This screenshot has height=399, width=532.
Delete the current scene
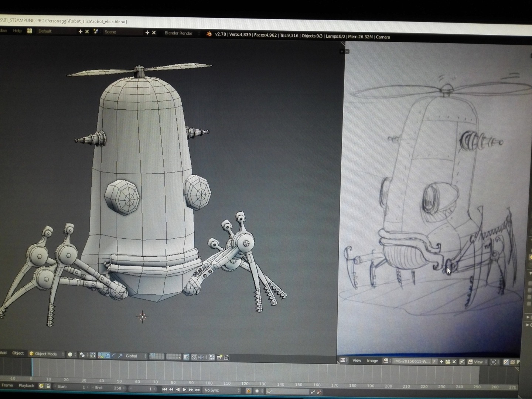154,33
